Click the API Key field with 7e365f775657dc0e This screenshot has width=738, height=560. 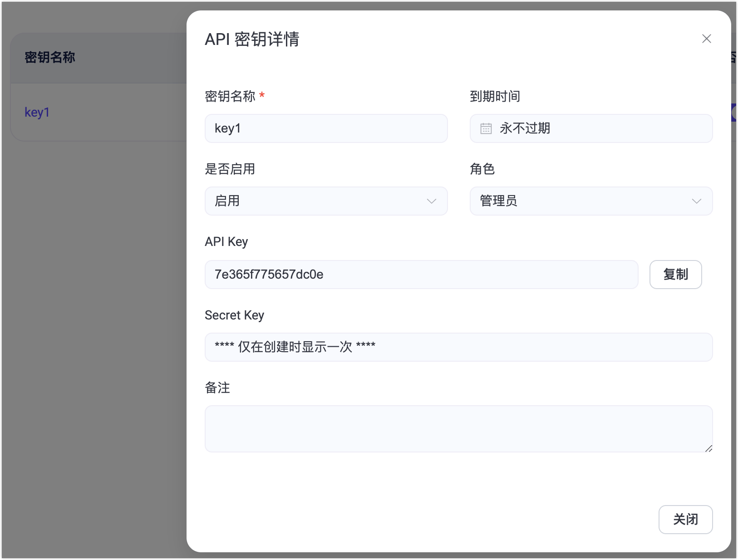click(421, 275)
